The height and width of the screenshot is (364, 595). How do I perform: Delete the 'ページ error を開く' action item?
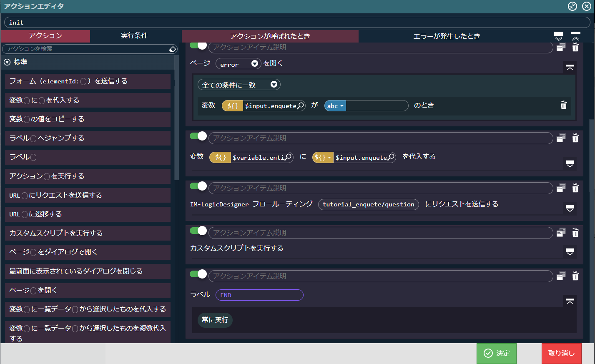coord(575,48)
